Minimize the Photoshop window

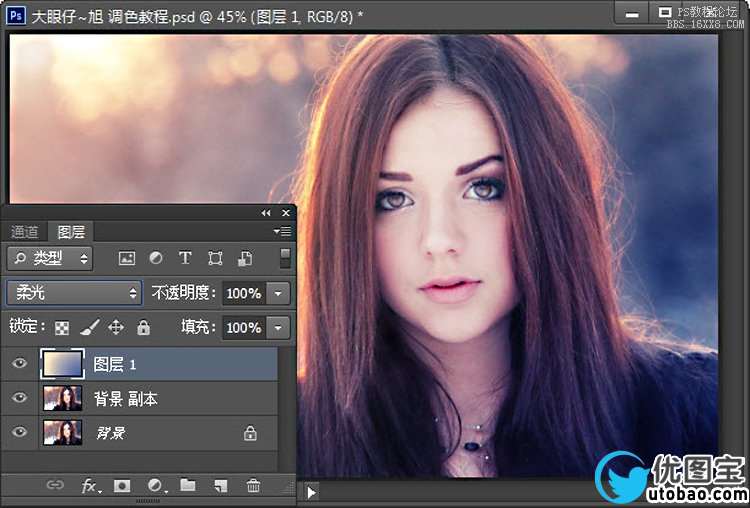click(632, 15)
